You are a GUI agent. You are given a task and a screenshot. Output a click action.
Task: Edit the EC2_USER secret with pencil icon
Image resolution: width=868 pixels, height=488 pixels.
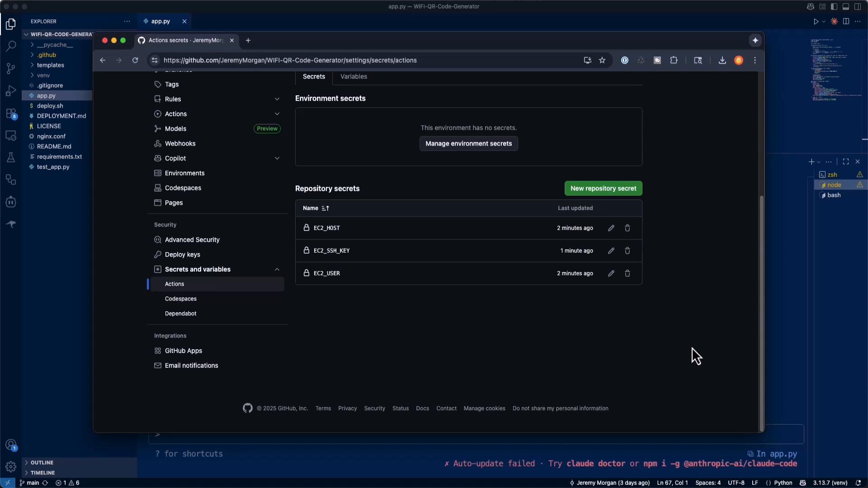(x=611, y=273)
